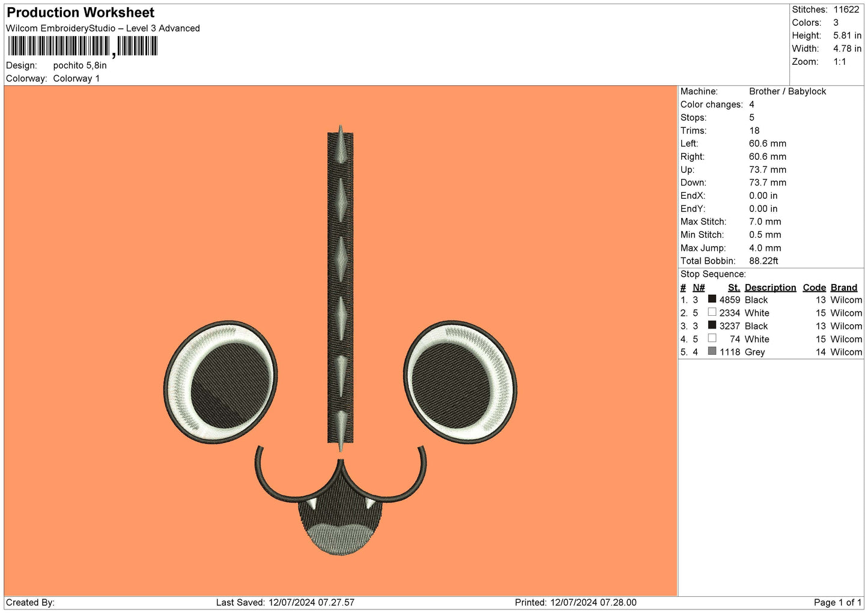The width and height of the screenshot is (868, 613).
Task: Click the underlined 'Code' column header
Action: tap(814, 288)
